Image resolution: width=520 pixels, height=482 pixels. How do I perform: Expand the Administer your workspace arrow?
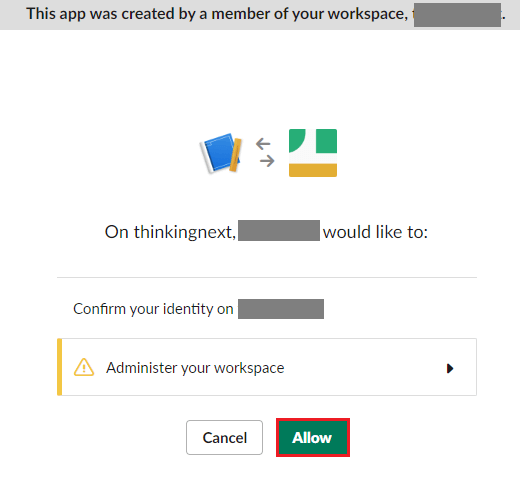click(x=450, y=368)
